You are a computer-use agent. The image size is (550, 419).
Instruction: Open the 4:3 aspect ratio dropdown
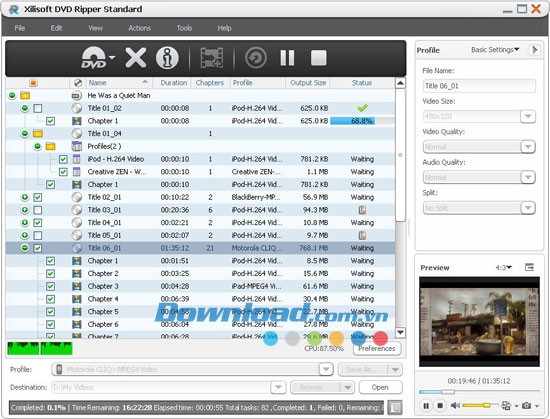point(504,268)
